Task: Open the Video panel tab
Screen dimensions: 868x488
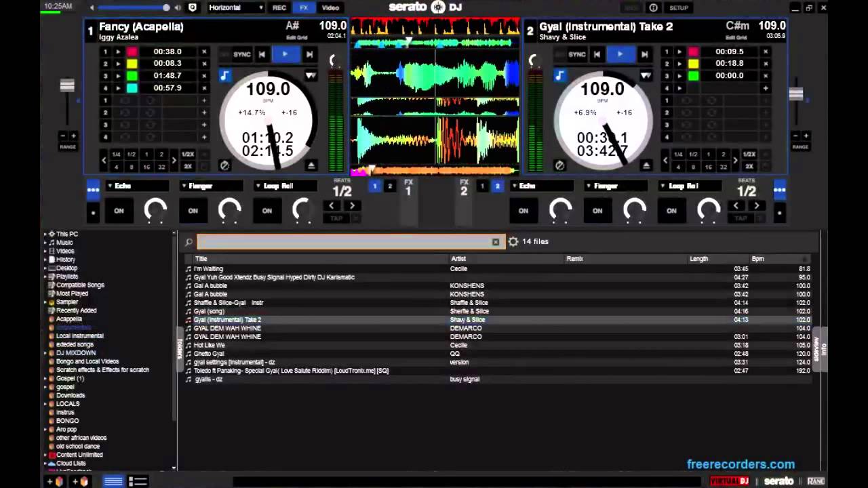Action: click(330, 7)
